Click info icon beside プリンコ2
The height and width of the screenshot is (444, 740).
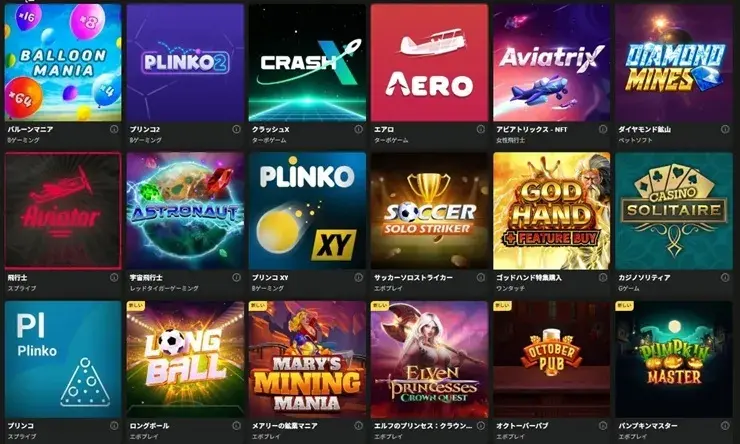[x=236, y=129]
